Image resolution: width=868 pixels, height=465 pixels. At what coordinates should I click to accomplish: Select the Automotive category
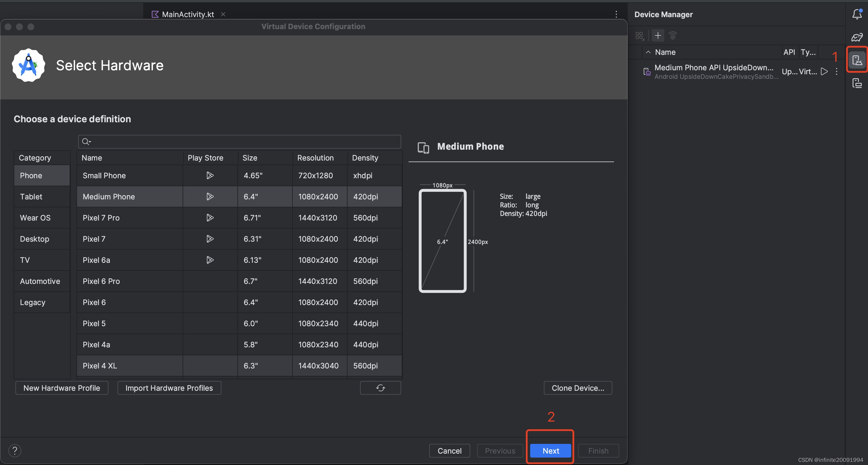[x=42, y=281]
